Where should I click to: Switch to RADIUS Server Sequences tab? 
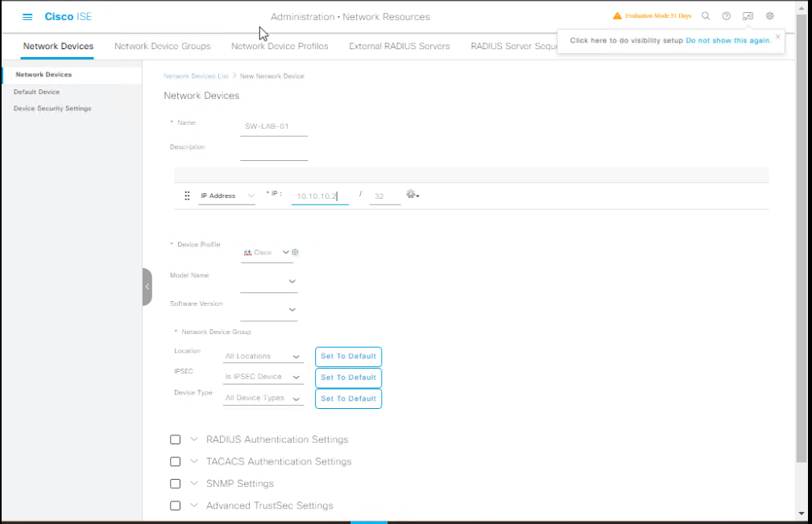[x=514, y=46]
